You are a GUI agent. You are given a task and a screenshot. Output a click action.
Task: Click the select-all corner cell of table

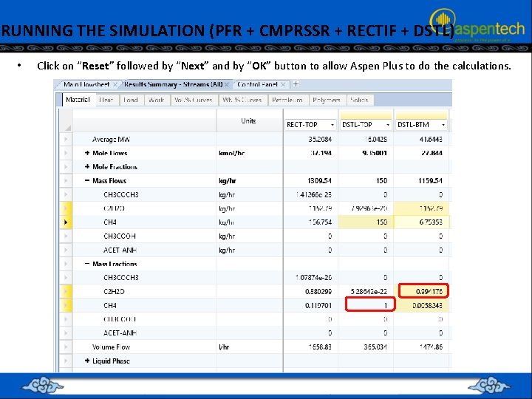point(66,120)
